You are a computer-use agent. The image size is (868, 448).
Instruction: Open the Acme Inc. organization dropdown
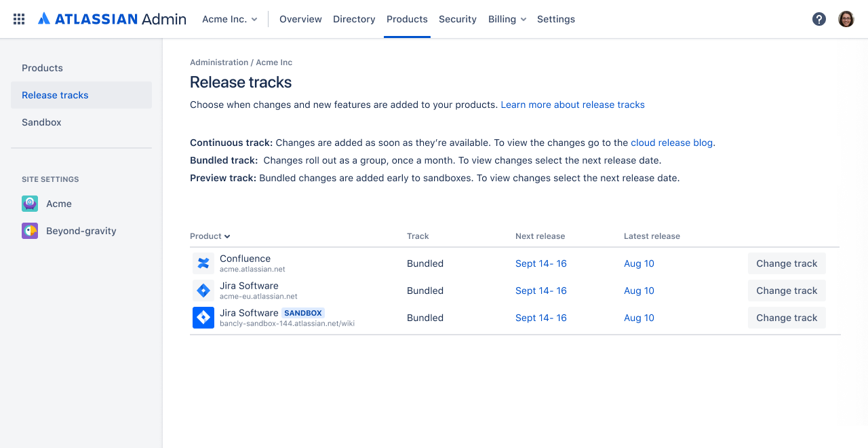[230, 19]
